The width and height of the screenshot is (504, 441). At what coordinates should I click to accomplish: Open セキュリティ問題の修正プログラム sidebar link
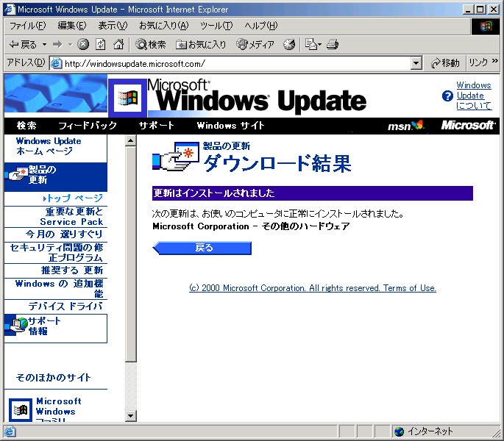(x=57, y=252)
